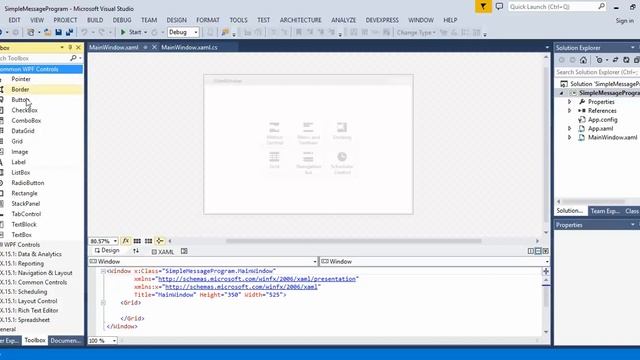The width and height of the screenshot is (640, 360).
Task: Click the Save All icon in the toolbar
Action: (x=69, y=32)
